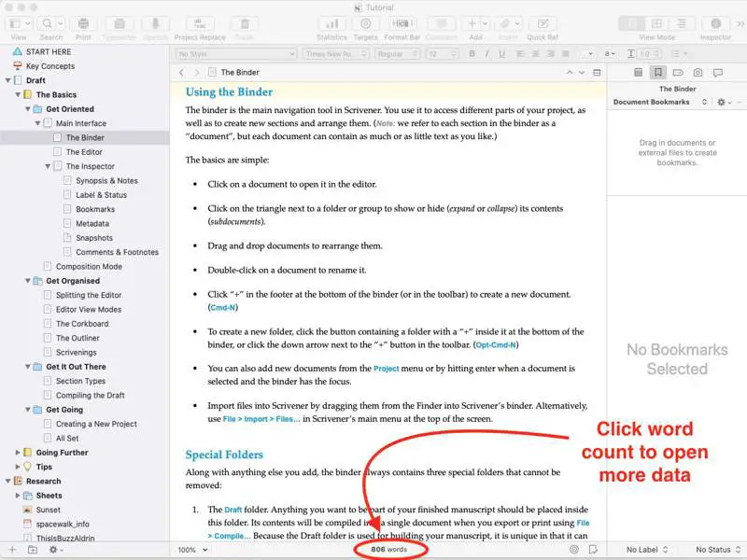This screenshot has width=747, height=560.
Task: Open the Times New Roman font dropdown
Action: point(336,54)
